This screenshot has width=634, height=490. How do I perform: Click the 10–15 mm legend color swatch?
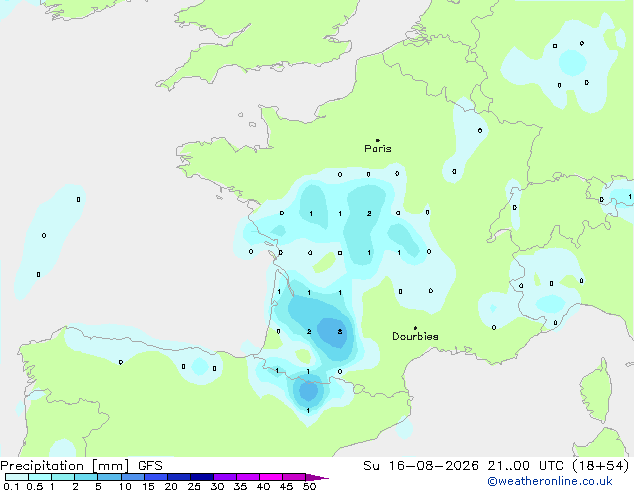point(132,477)
